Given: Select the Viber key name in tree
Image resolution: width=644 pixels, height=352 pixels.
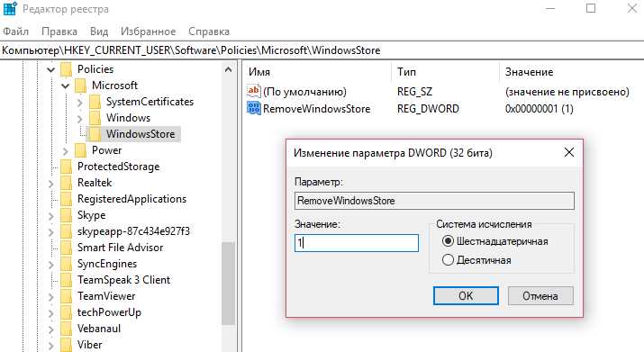Looking at the screenshot, I should (89, 345).
